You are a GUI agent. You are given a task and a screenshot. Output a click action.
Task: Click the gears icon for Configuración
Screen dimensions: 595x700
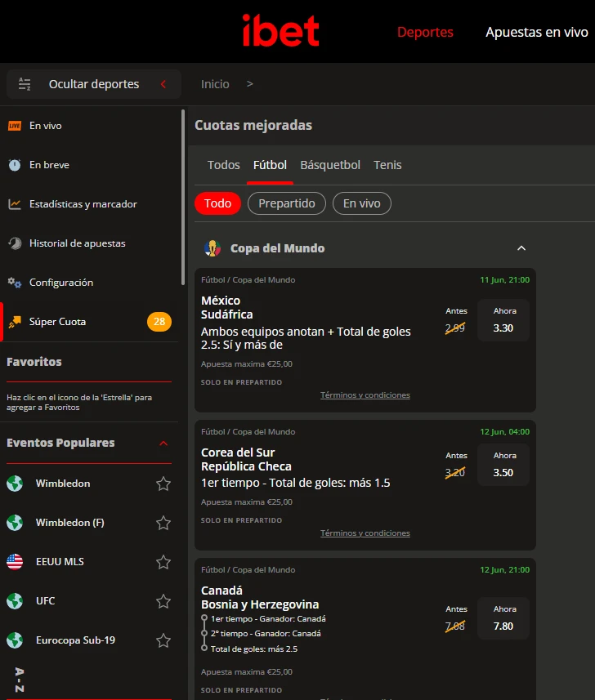(15, 283)
